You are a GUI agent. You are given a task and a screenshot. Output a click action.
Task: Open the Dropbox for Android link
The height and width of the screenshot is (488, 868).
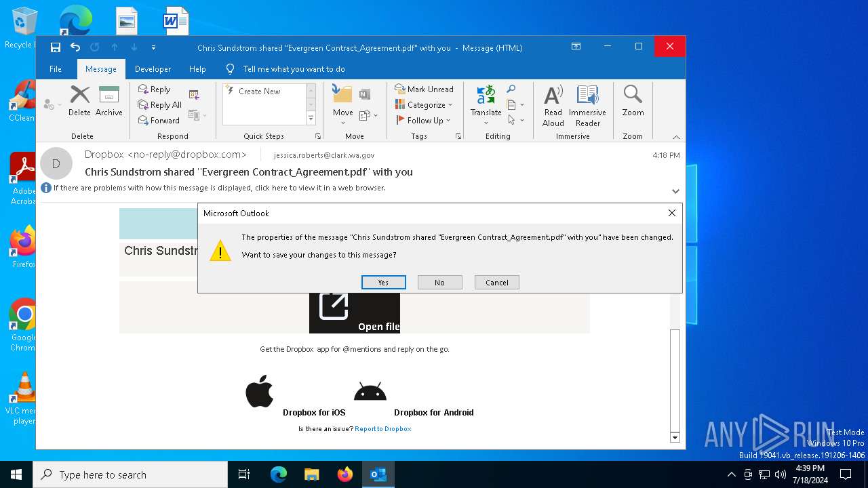point(434,412)
